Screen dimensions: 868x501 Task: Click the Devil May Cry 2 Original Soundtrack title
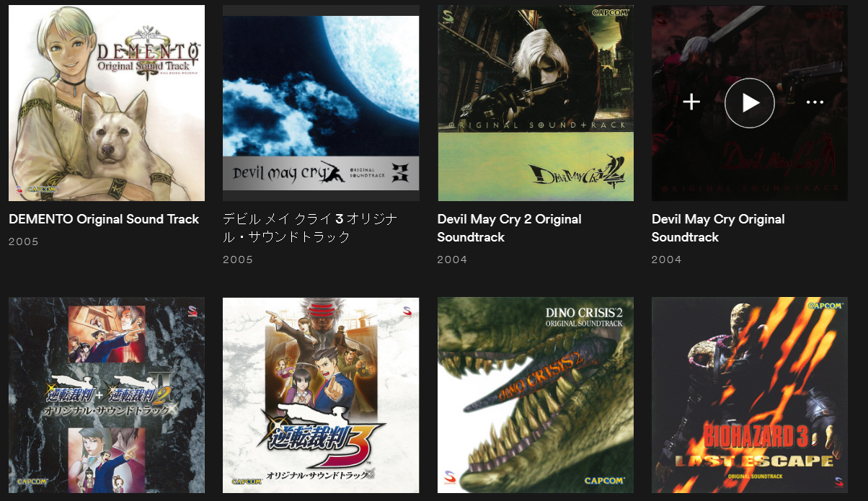(x=510, y=228)
